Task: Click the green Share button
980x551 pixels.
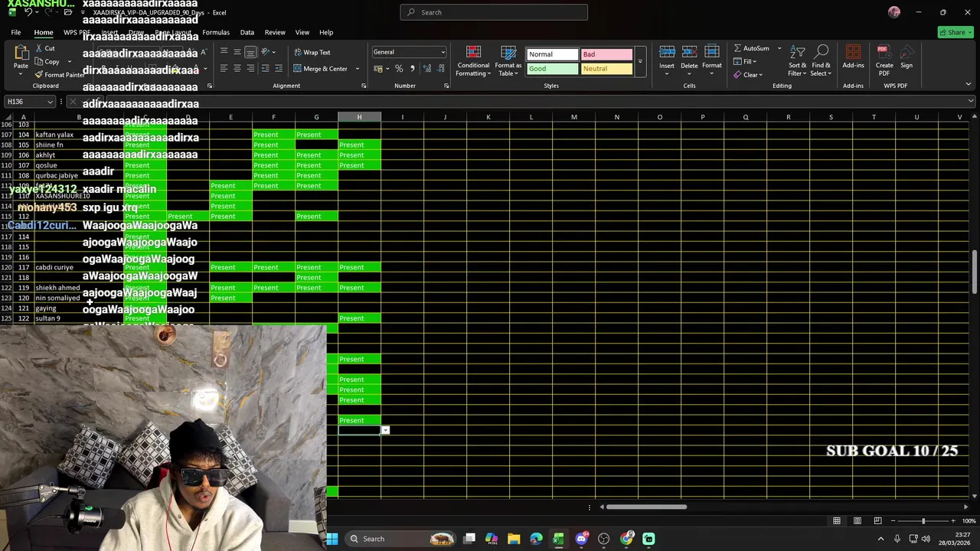Action: pyautogui.click(x=955, y=32)
